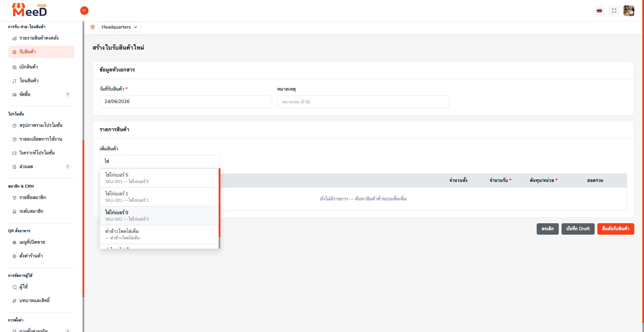Image resolution: width=644 pixels, height=332 pixels.
Task: Click the ยกเลิก cancel button
Action: coord(547,229)
